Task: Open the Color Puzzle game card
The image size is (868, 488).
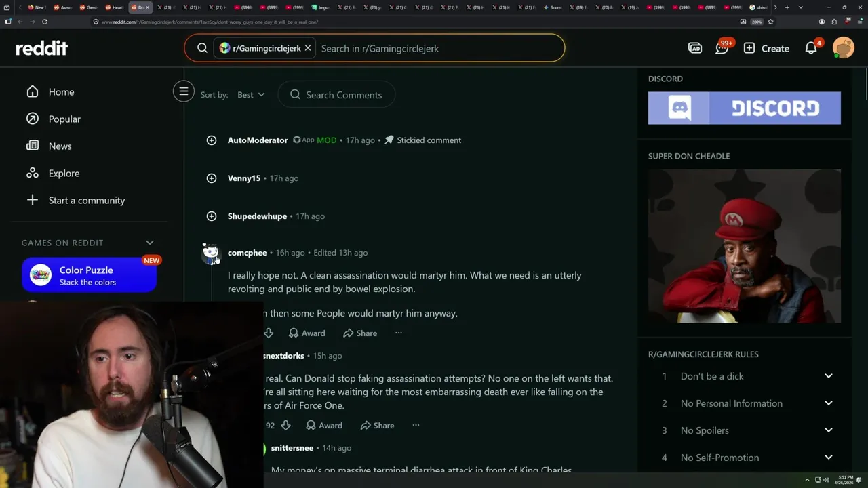Action: click(x=89, y=275)
